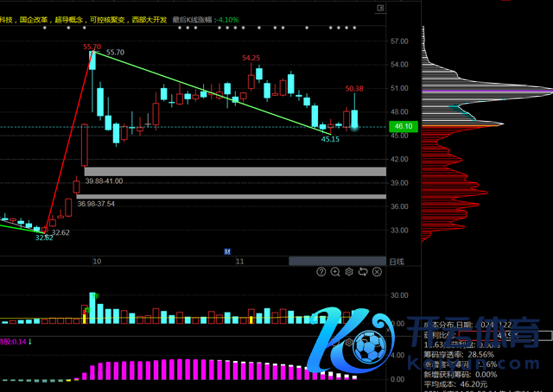Click the blue 财 financial marker icon

point(226,252)
